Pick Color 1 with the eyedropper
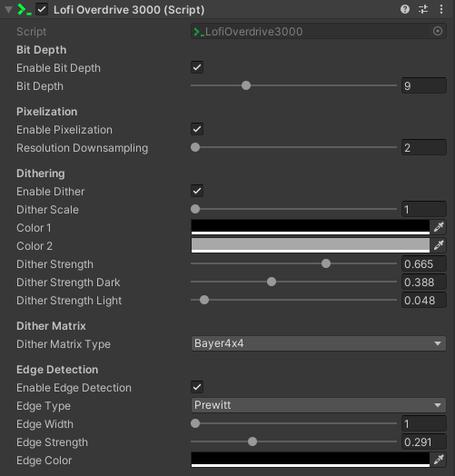Image resolution: width=455 pixels, height=476 pixels. tap(439, 227)
